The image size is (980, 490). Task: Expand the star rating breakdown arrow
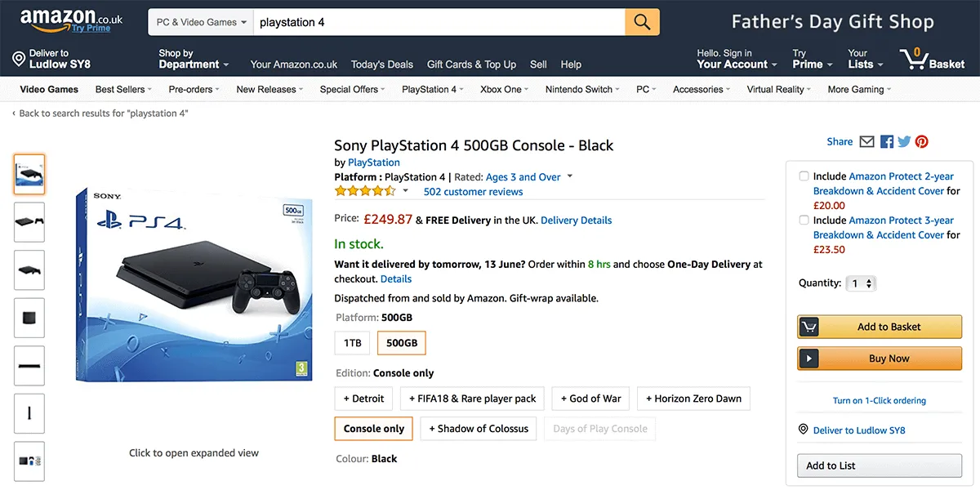pyautogui.click(x=405, y=191)
